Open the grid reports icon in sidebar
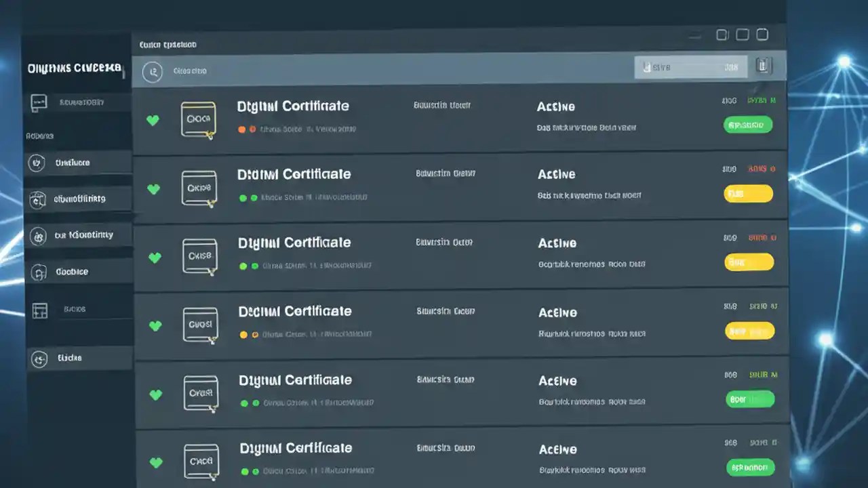Image resolution: width=868 pixels, height=488 pixels. [x=39, y=309]
